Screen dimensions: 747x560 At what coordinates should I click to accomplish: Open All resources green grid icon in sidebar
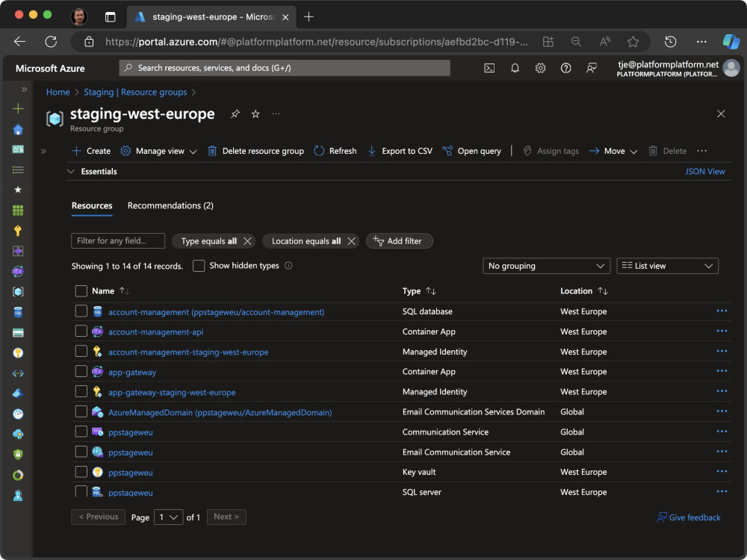coord(18,211)
